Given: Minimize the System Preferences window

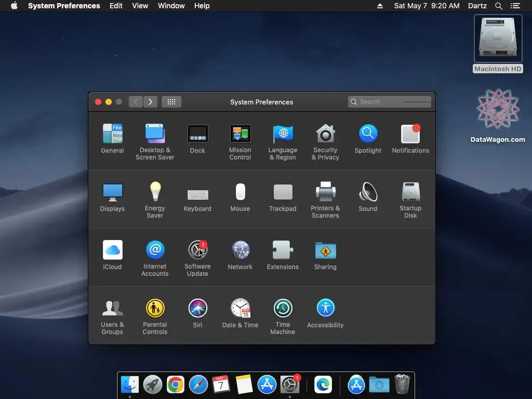Looking at the screenshot, I should click(x=109, y=102).
